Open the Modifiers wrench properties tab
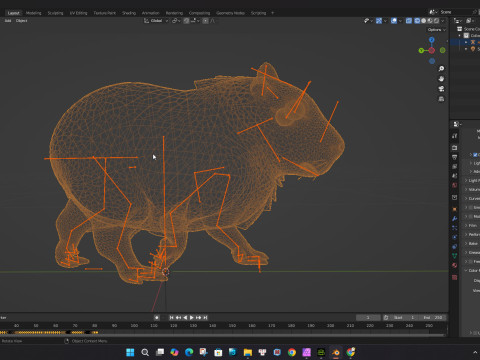Screen dimensions: 480x360 pos(454,218)
